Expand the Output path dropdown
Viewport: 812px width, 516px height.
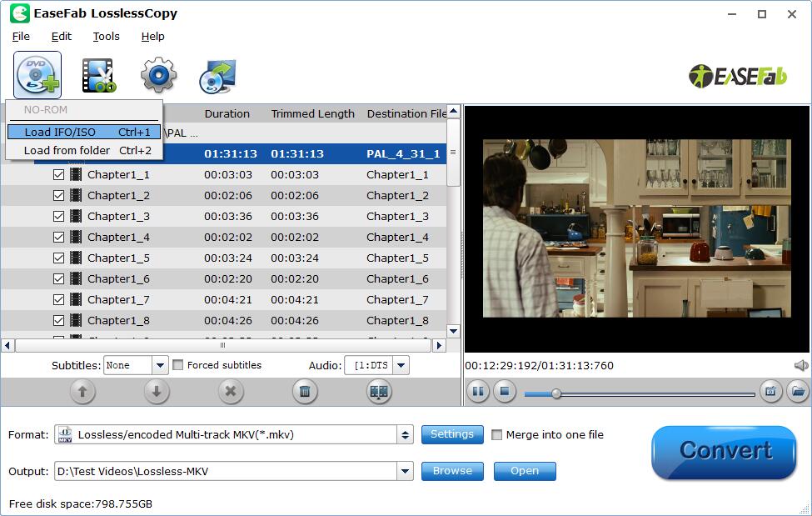coord(405,471)
